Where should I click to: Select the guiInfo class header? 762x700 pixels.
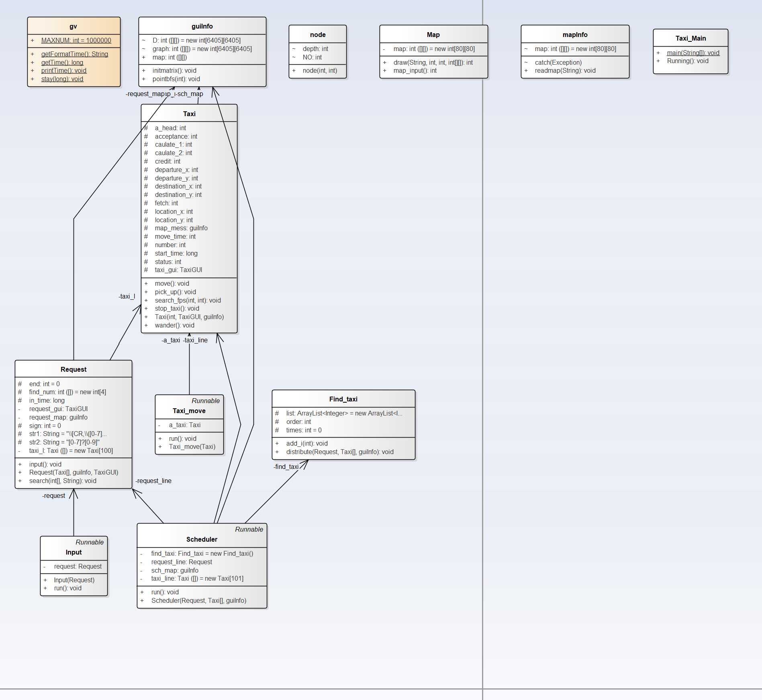click(202, 26)
